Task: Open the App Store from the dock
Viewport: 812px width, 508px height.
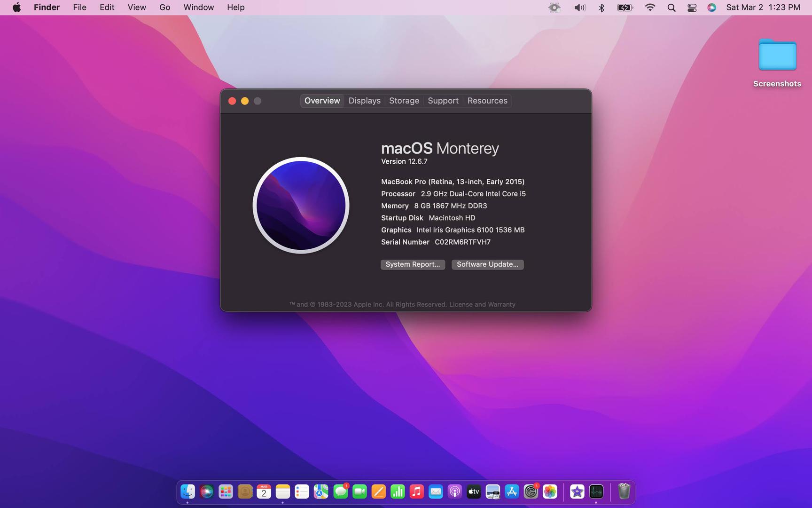Action: tap(512, 492)
